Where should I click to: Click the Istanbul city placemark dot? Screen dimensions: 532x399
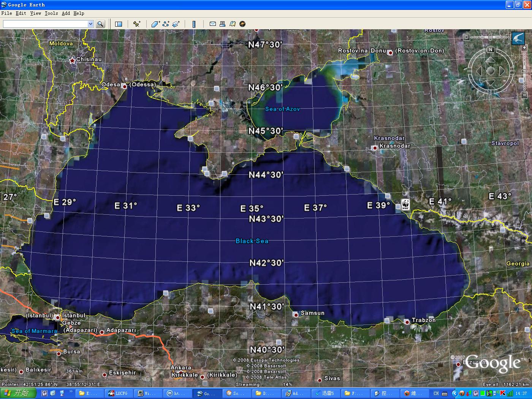pyautogui.click(x=58, y=317)
